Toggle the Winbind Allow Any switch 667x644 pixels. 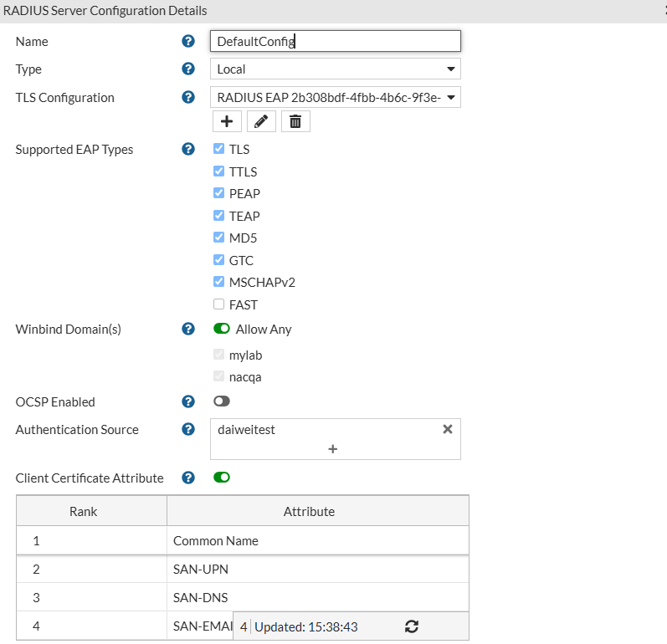[222, 330]
